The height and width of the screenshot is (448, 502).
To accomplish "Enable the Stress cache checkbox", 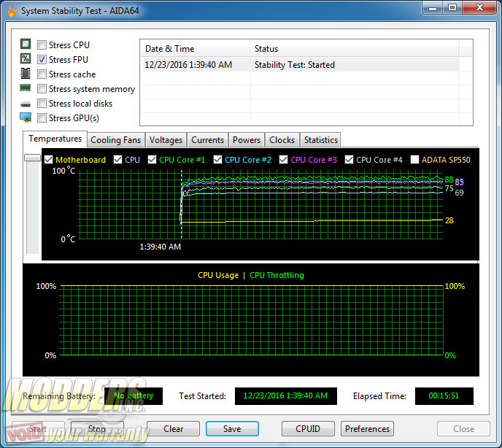I will click(42, 74).
